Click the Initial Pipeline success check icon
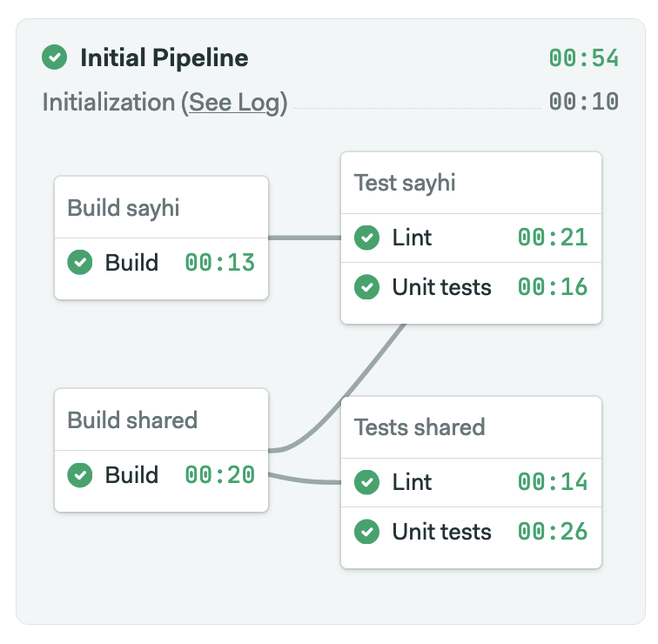The width and height of the screenshot is (658, 644). click(x=55, y=58)
